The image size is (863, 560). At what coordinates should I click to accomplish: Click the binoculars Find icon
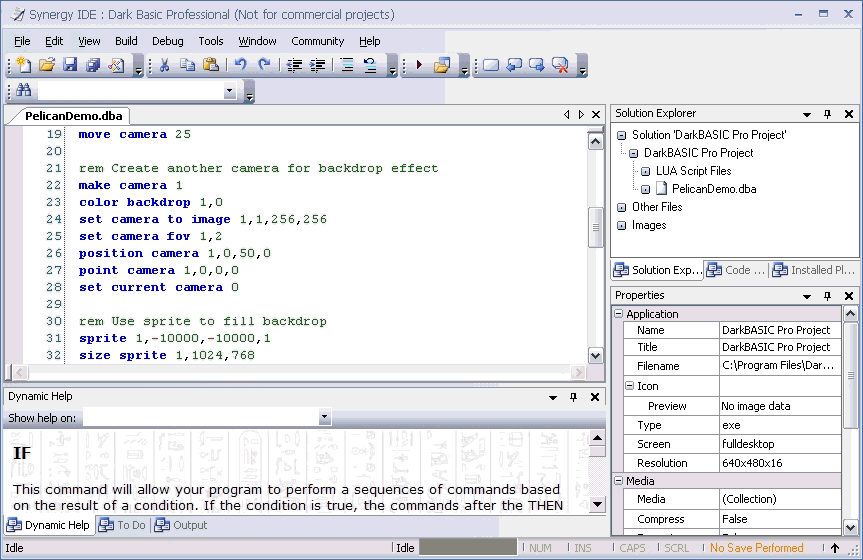(24, 91)
